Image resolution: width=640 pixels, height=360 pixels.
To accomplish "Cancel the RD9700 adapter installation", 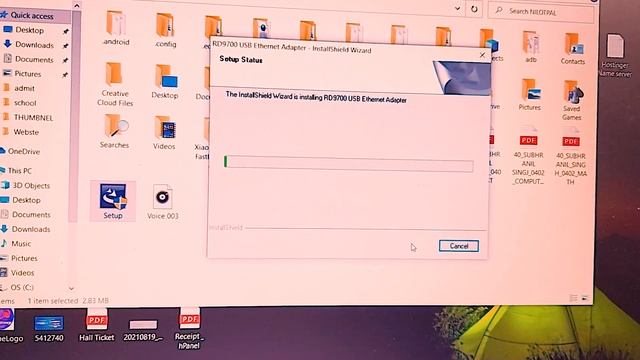I will (459, 246).
